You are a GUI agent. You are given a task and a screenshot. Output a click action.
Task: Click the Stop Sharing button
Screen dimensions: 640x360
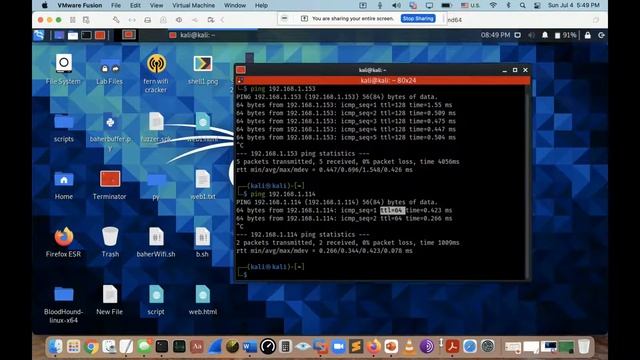[x=418, y=18]
